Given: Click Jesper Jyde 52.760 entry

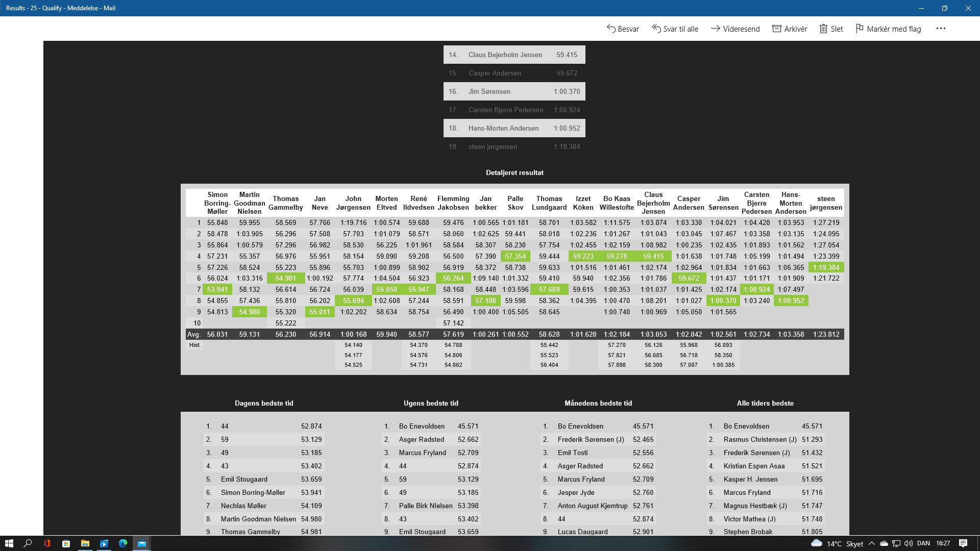Looking at the screenshot, I should coord(598,492).
